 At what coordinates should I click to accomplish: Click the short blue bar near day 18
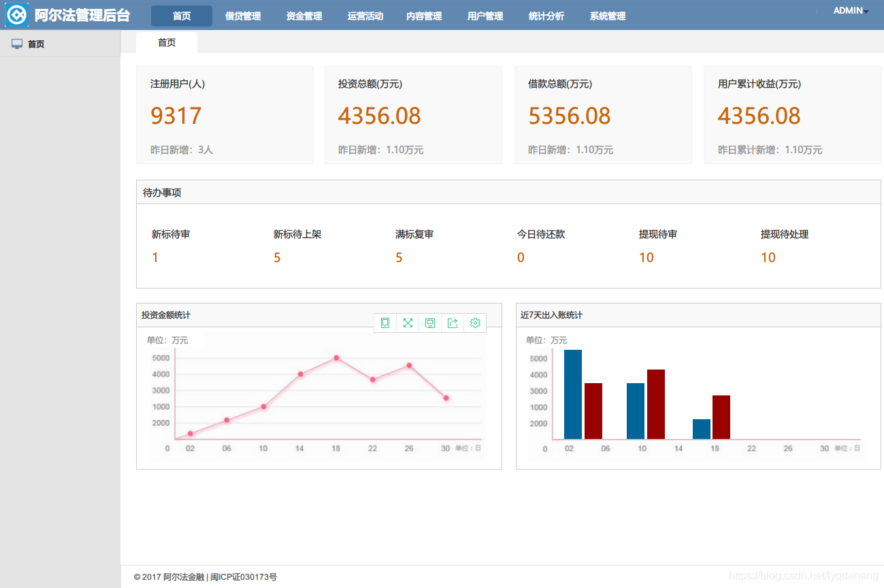(702, 429)
